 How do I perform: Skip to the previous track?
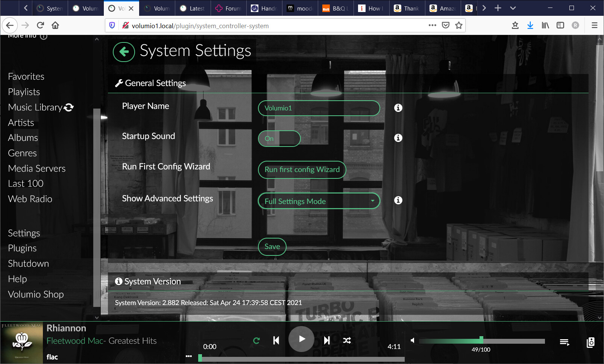(276, 340)
